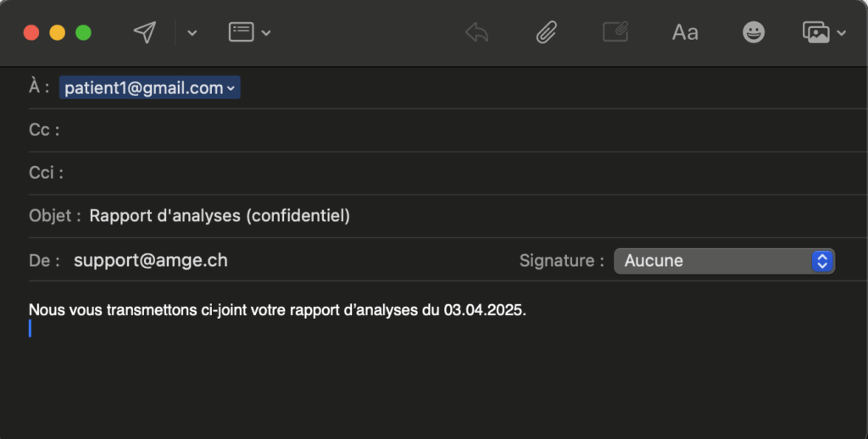Viewport: 868px width, 439px height.
Task: Click in the message body text
Action: click(277, 310)
